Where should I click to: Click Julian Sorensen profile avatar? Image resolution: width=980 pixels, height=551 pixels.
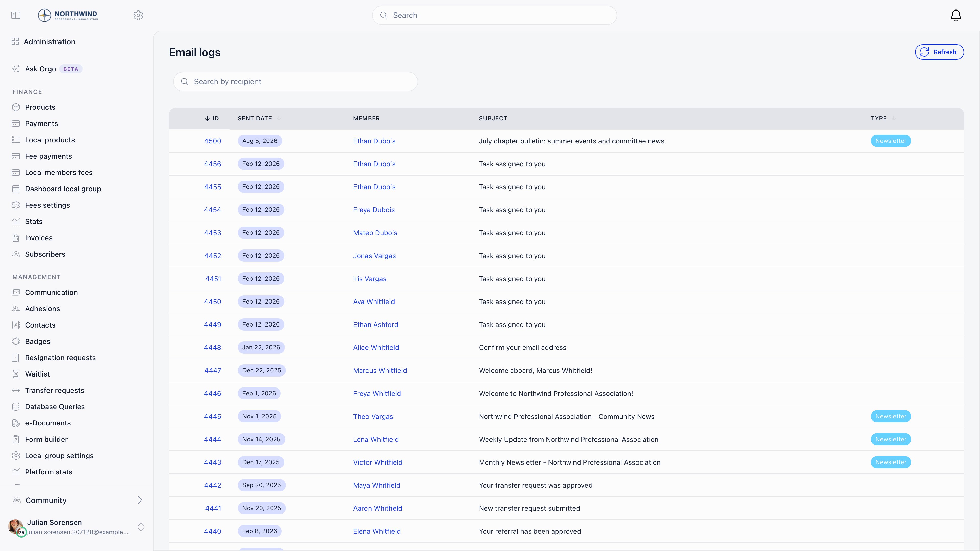pos(16,527)
